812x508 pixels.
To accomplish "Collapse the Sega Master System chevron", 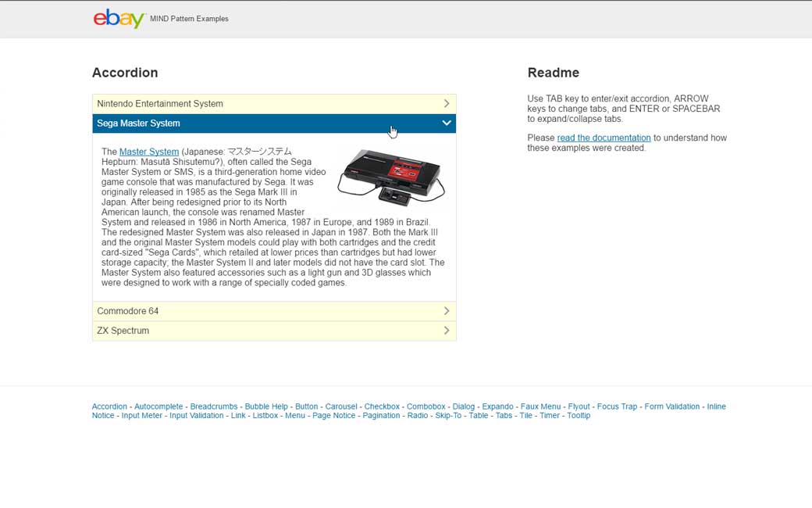I will (446, 123).
